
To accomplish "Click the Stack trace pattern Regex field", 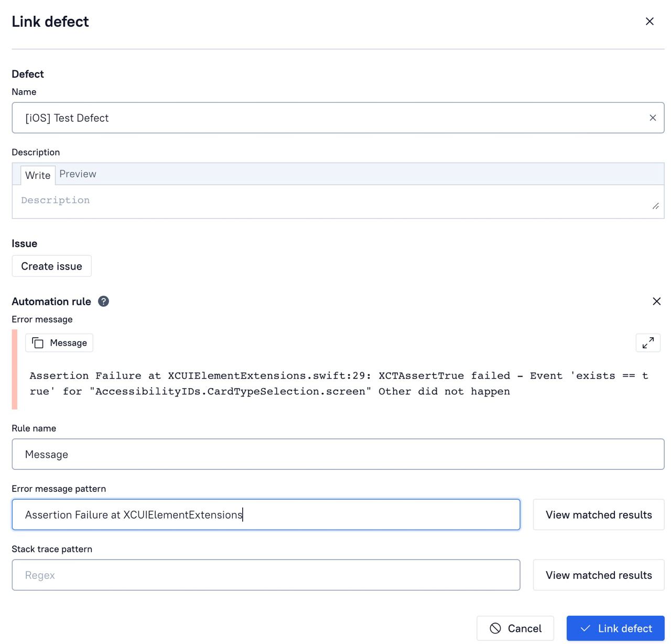I will (x=266, y=575).
